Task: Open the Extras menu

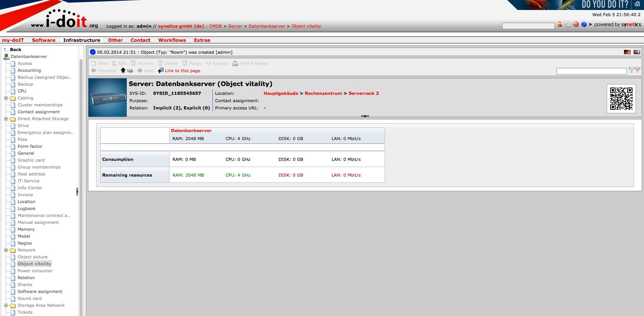Action: point(202,40)
